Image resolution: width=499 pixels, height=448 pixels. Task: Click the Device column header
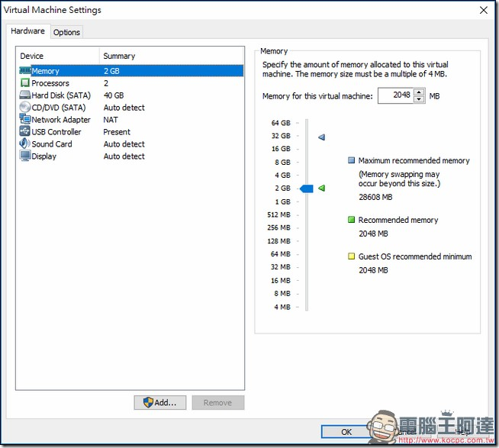click(x=32, y=56)
